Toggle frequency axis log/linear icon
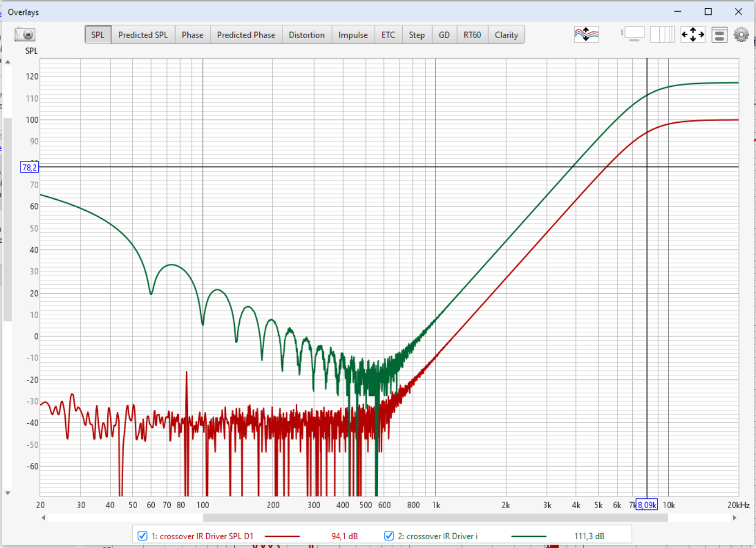 (662, 34)
